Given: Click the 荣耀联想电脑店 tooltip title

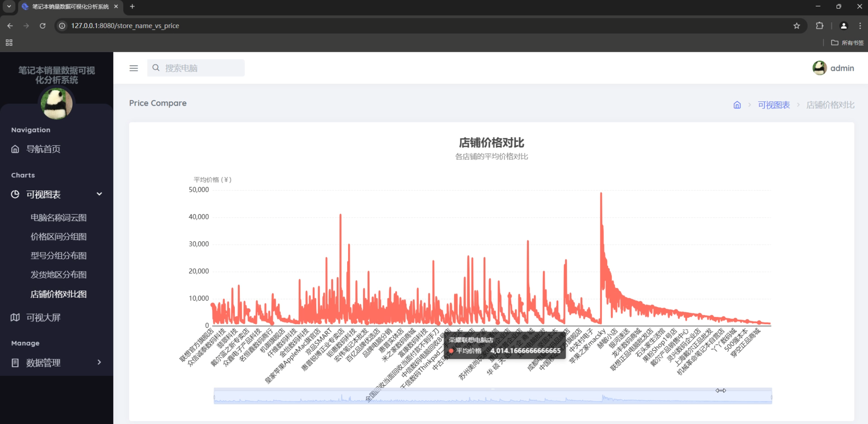Looking at the screenshot, I should point(471,340).
